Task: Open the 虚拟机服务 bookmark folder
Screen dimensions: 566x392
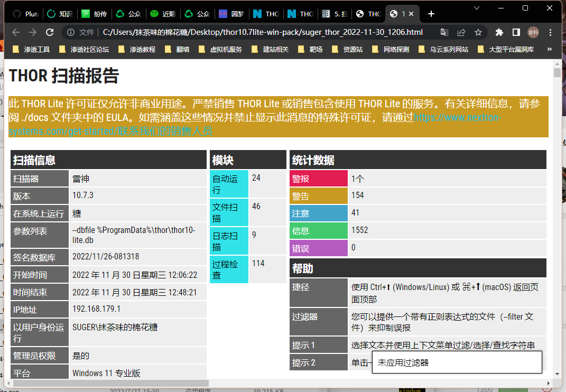Action: tap(220, 49)
